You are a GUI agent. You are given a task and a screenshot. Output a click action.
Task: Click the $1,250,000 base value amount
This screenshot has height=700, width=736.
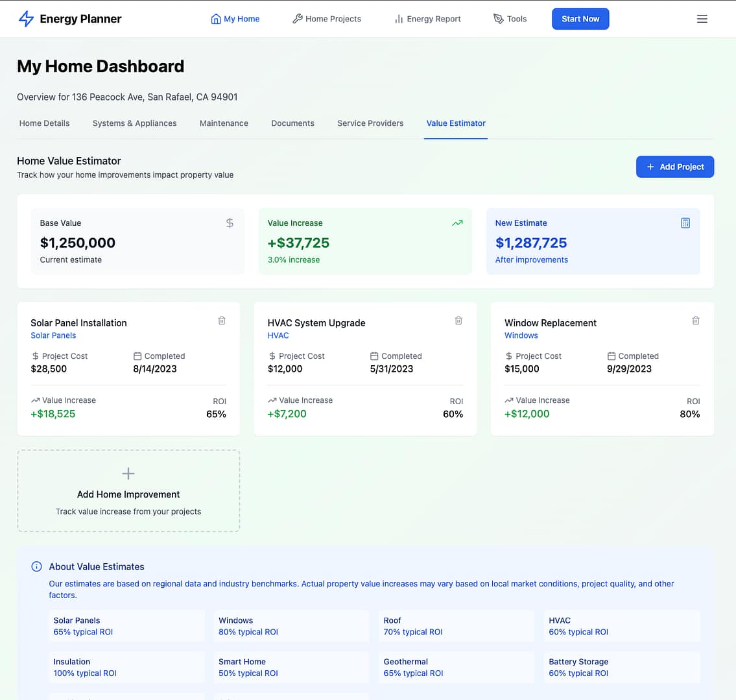coord(77,243)
